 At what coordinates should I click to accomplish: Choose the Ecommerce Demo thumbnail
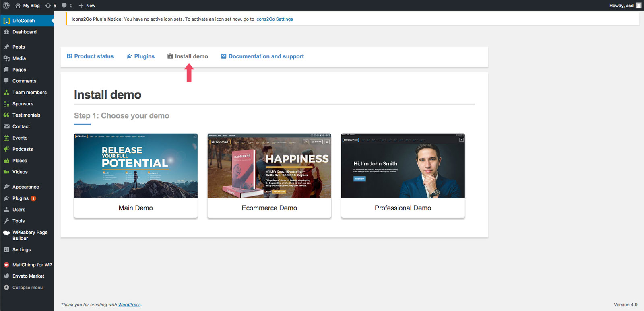[x=269, y=166]
